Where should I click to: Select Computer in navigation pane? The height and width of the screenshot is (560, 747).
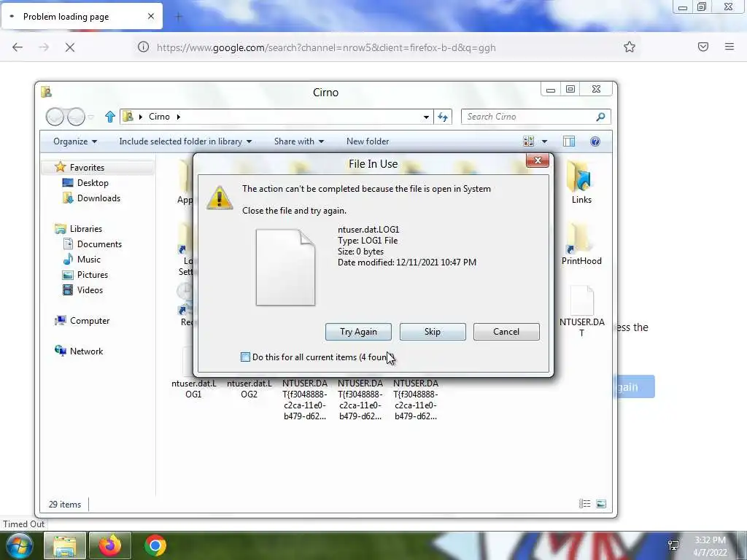[x=90, y=321]
